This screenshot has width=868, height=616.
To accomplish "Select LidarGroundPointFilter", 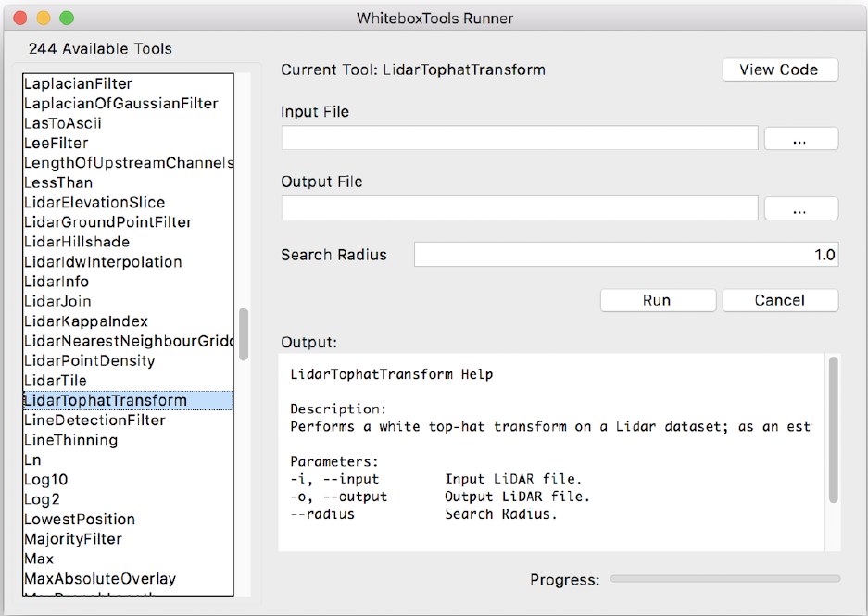I will [x=128, y=222].
